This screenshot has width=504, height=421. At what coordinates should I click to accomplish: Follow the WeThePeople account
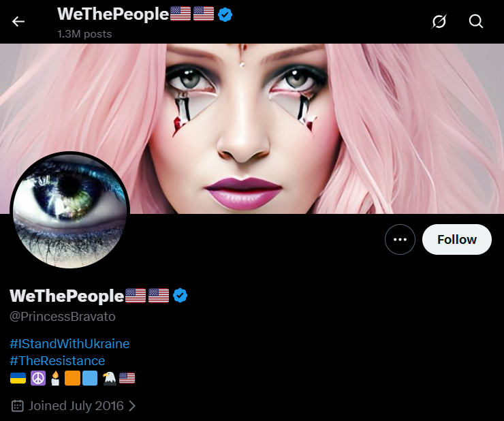coord(457,240)
